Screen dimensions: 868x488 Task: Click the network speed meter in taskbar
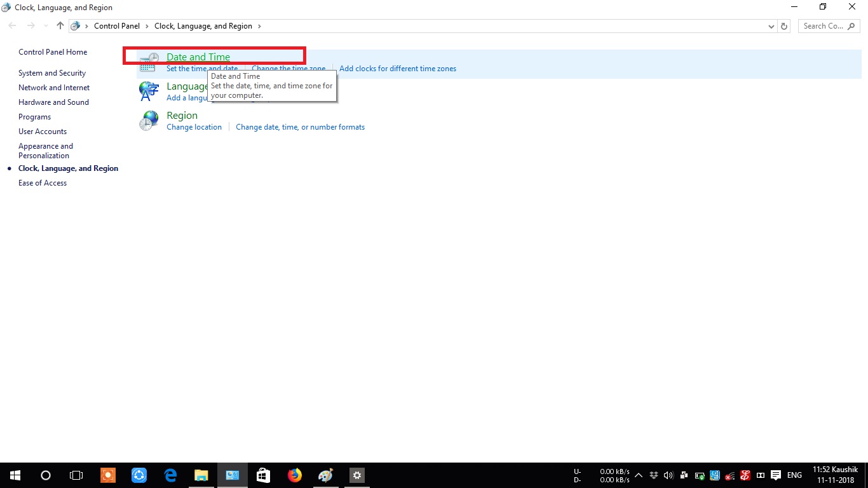[x=602, y=475]
